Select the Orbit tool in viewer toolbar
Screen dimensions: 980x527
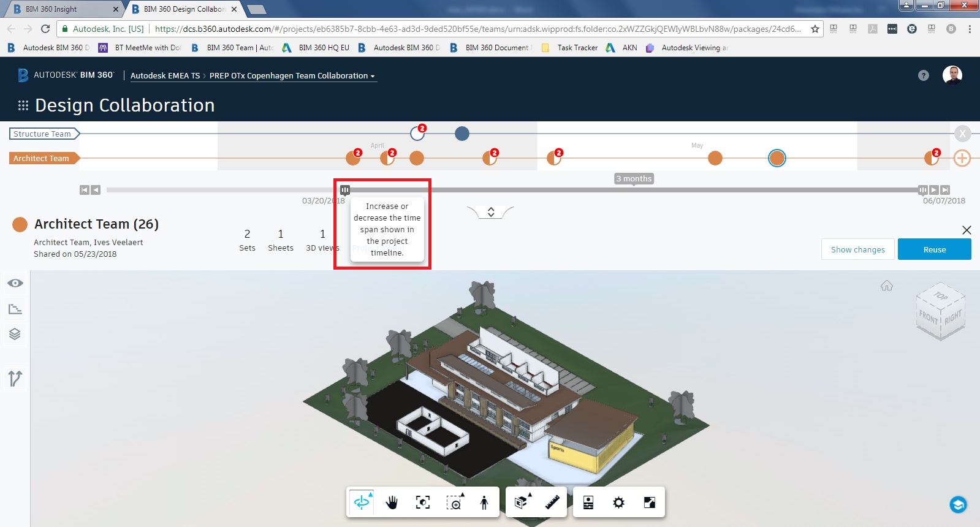tap(362, 502)
